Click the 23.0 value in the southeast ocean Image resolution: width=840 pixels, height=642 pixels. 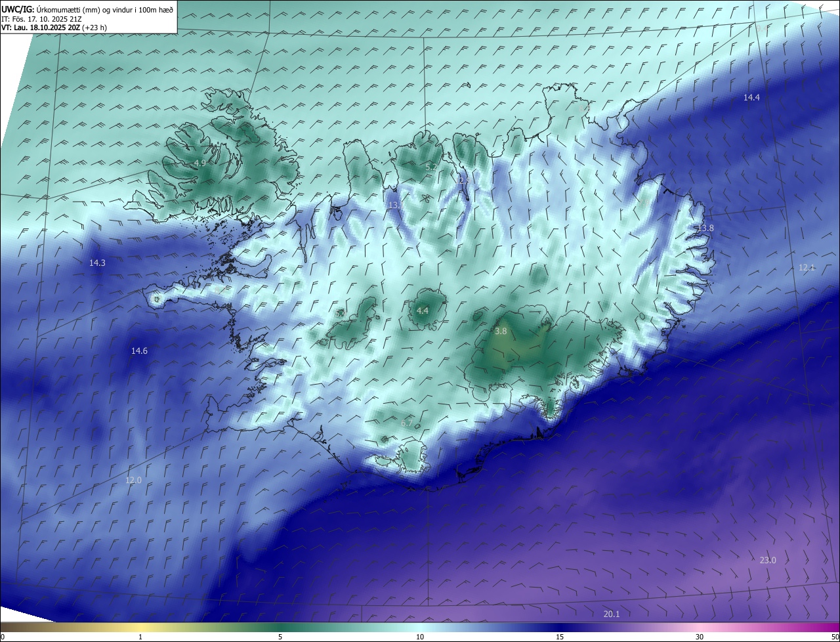768,560
